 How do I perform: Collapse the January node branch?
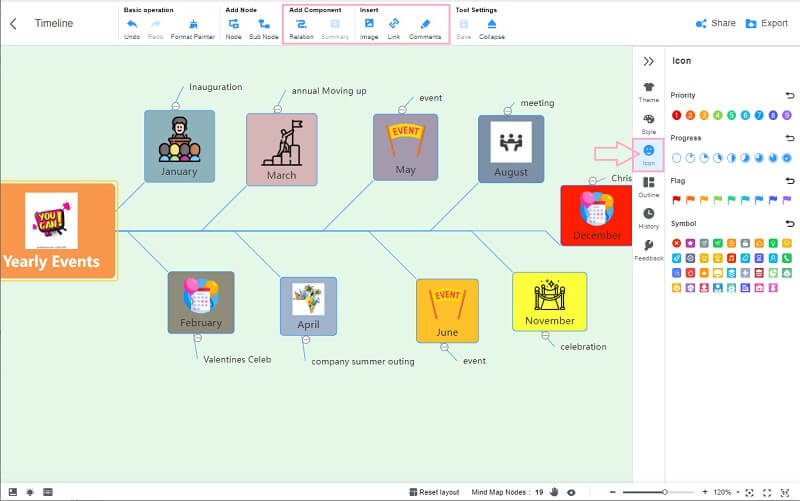(176, 105)
